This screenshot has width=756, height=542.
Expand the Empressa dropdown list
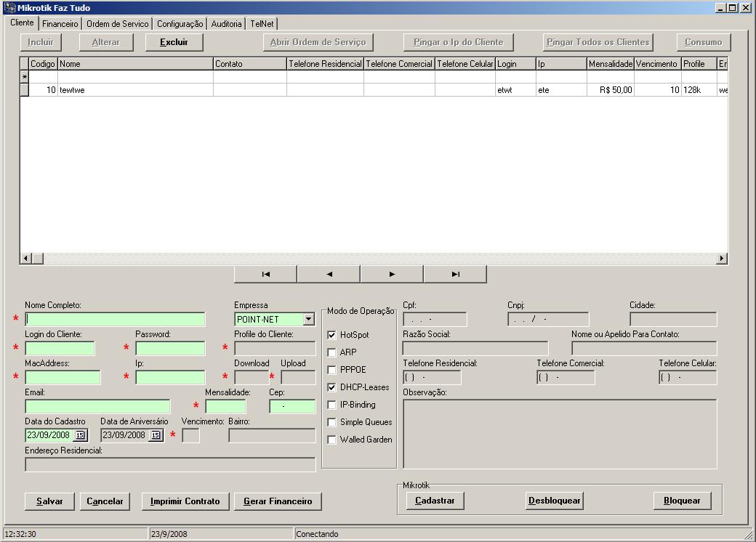(x=308, y=319)
